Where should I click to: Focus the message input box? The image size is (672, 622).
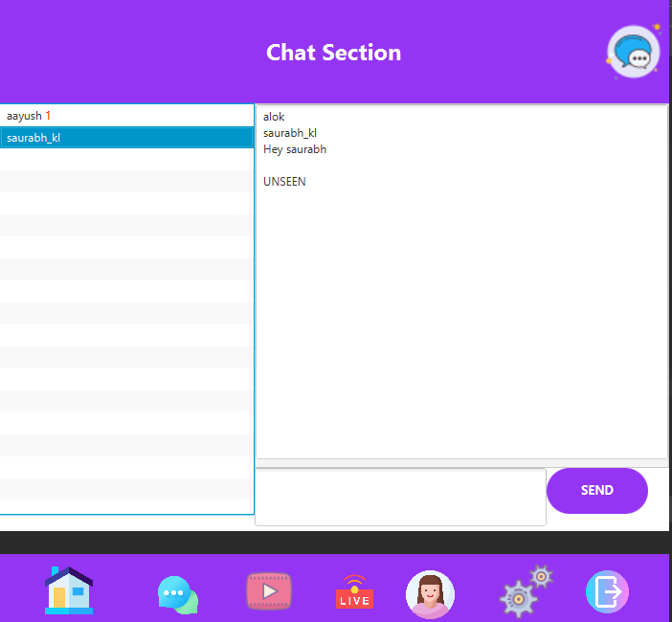(x=400, y=497)
